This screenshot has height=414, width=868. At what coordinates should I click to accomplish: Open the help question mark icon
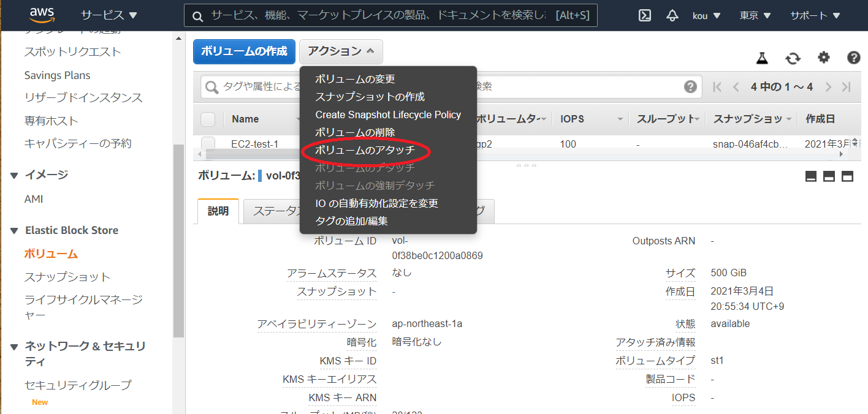coord(853,58)
